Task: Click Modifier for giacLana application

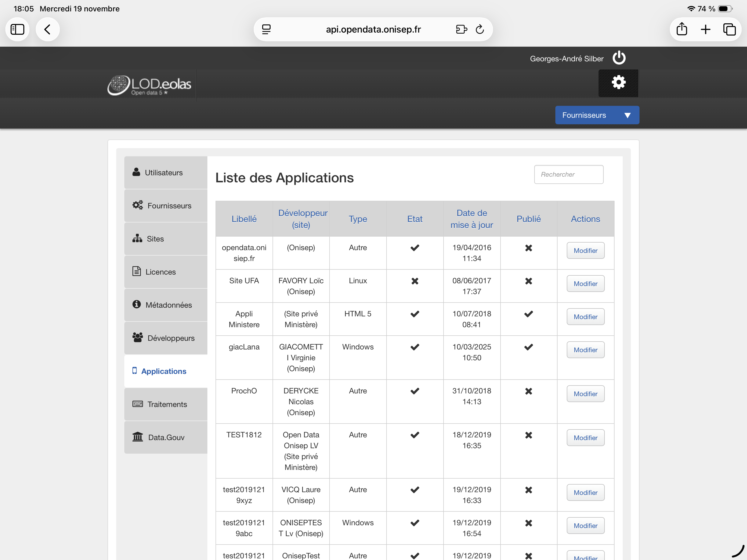Action: (x=585, y=350)
